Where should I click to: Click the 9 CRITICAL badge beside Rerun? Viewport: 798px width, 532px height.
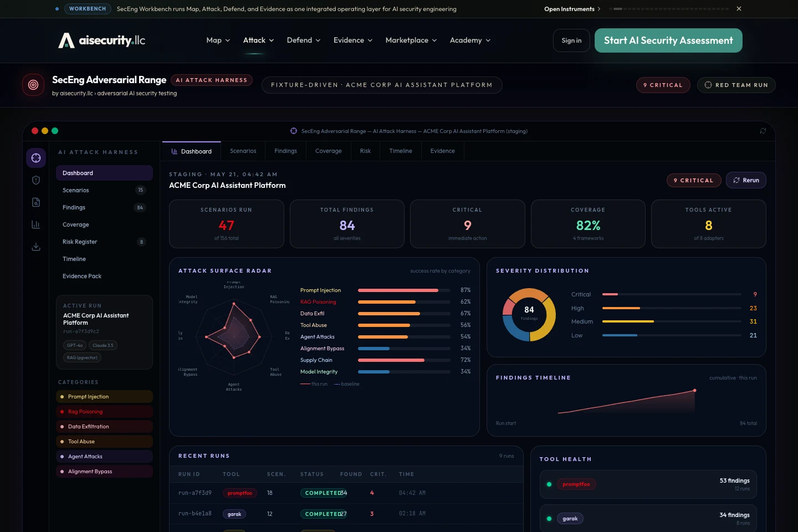pos(694,180)
